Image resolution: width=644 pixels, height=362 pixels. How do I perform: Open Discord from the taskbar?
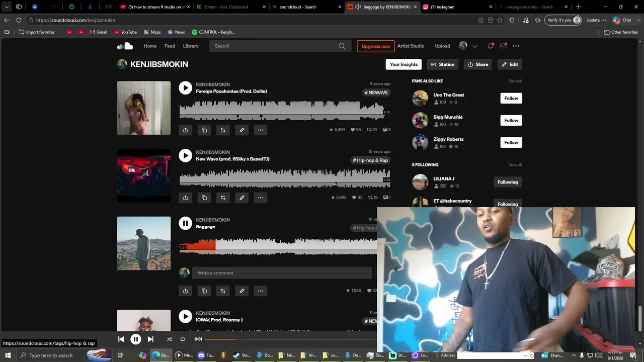[x=206, y=355]
